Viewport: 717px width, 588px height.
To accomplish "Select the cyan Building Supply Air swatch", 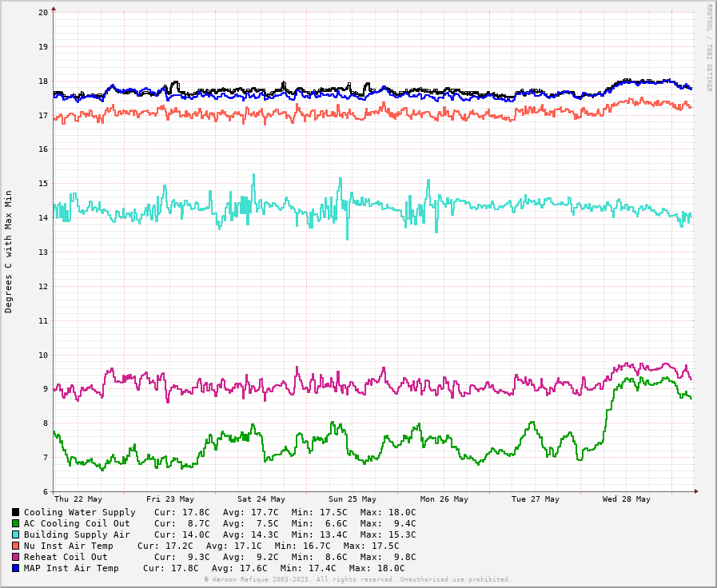I will coord(15,534).
